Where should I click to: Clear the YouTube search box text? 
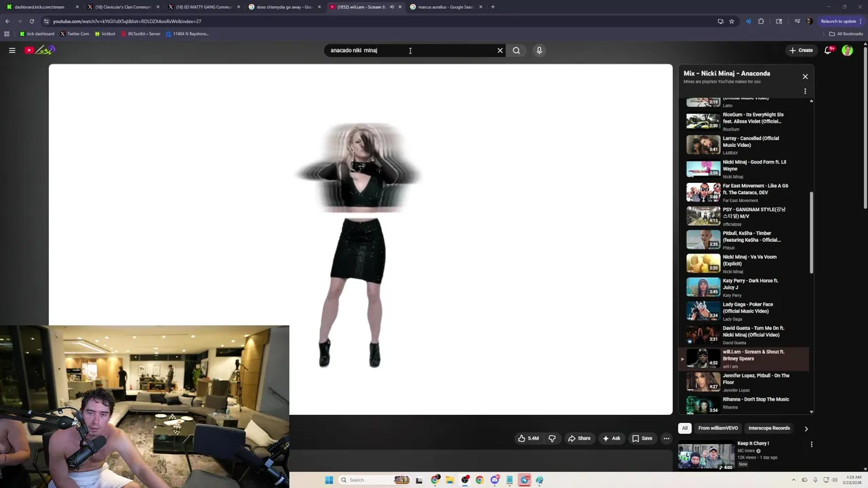click(500, 50)
